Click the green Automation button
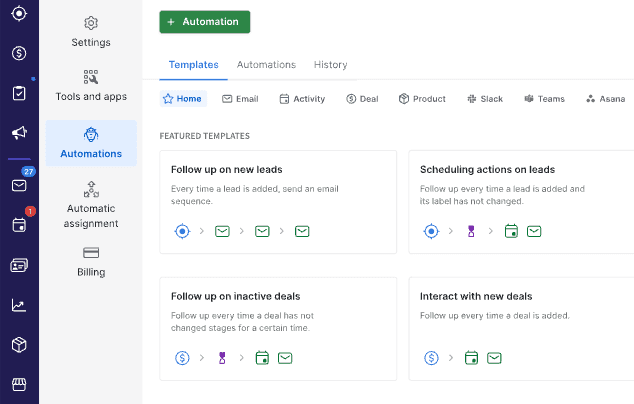 tap(204, 22)
